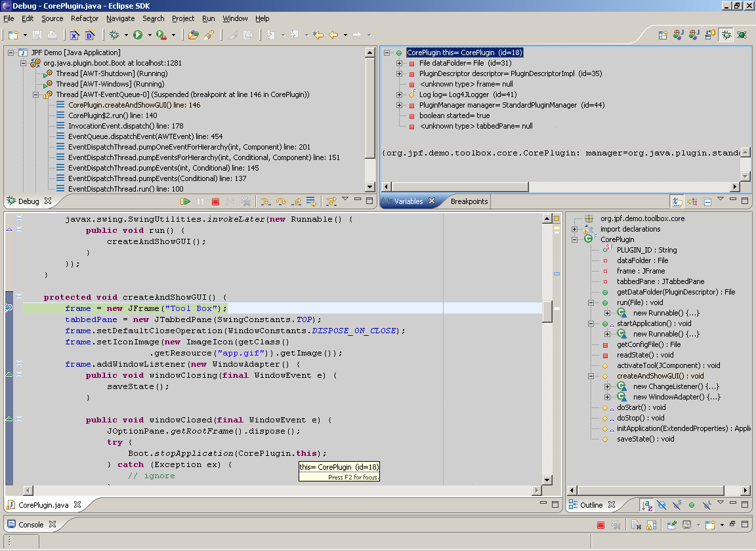Click Clear Console document icon
The image size is (756, 551).
point(636,525)
